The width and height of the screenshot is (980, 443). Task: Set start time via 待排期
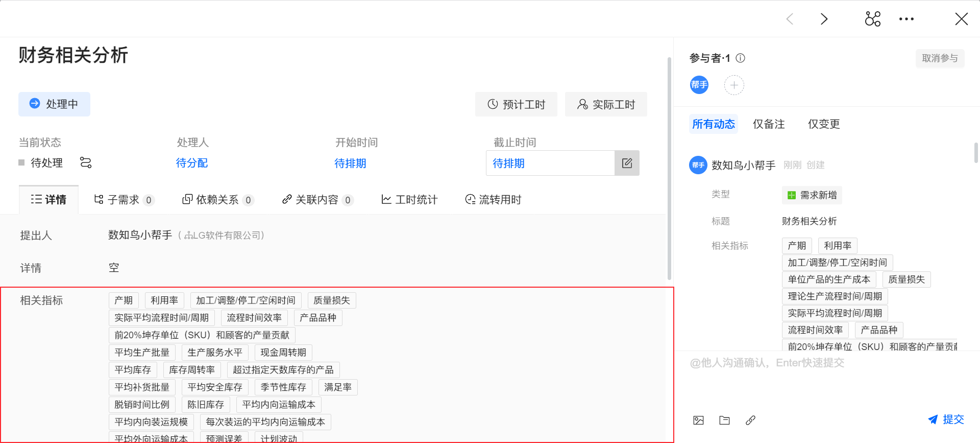(350, 164)
